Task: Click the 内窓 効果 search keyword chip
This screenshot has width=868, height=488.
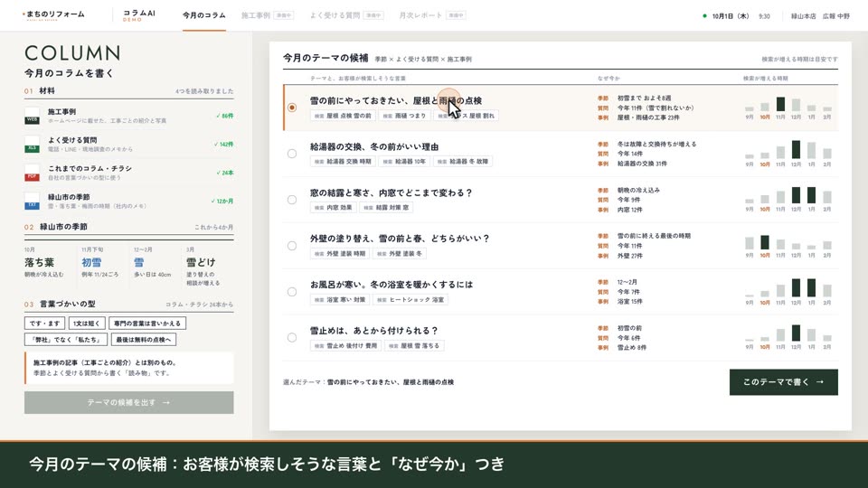Action: [x=334, y=208]
